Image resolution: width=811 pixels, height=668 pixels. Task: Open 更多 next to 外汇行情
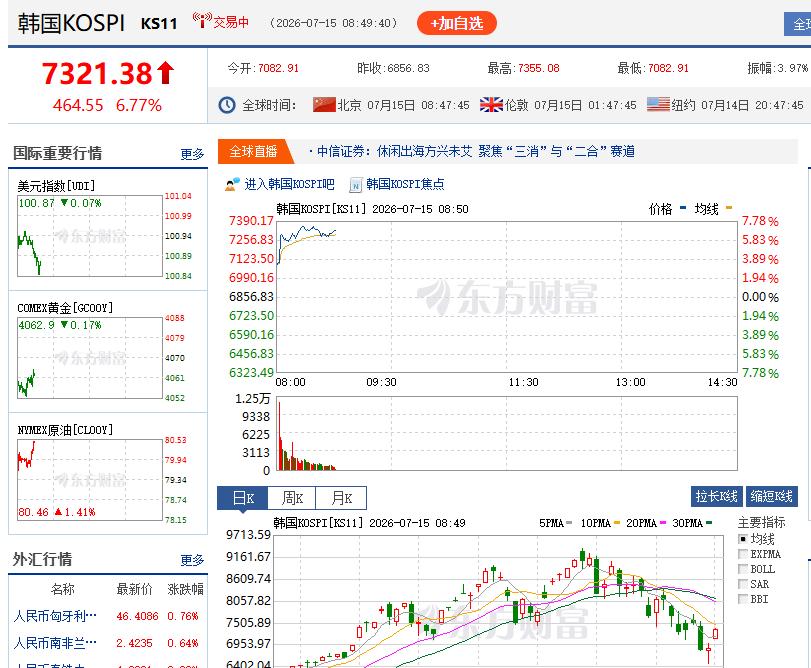(x=192, y=560)
